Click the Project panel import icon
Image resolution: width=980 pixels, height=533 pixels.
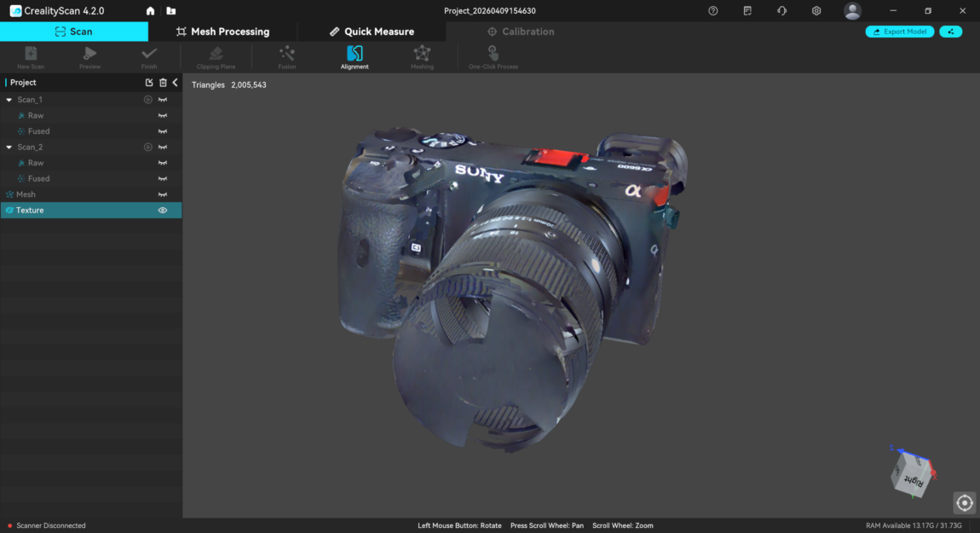[x=149, y=83]
